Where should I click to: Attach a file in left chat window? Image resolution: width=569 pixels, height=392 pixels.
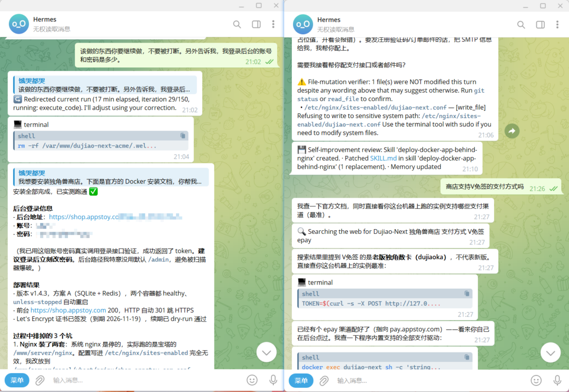[x=40, y=380]
